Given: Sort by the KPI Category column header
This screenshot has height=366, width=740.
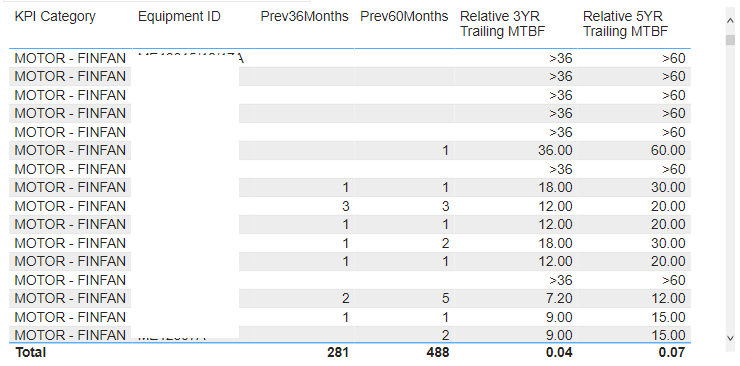Looking at the screenshot, I should (55, 17).
